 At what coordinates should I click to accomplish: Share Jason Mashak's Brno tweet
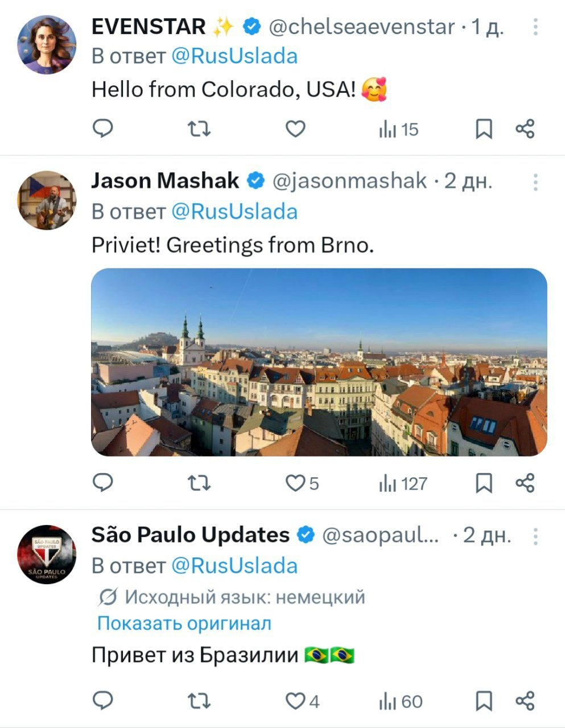click(525, 483)
